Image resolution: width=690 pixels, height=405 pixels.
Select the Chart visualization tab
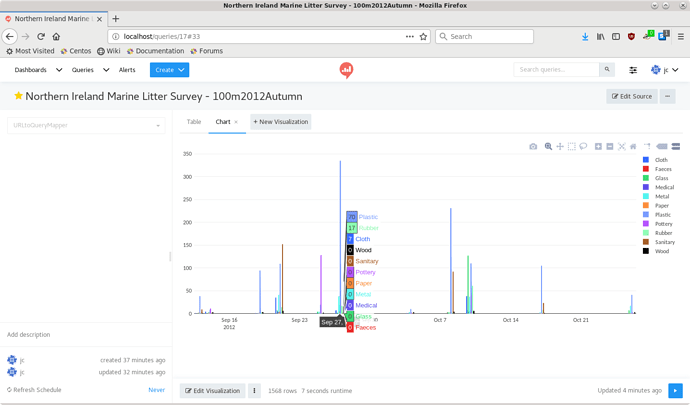pyautogui.click(x=223, y=122)
